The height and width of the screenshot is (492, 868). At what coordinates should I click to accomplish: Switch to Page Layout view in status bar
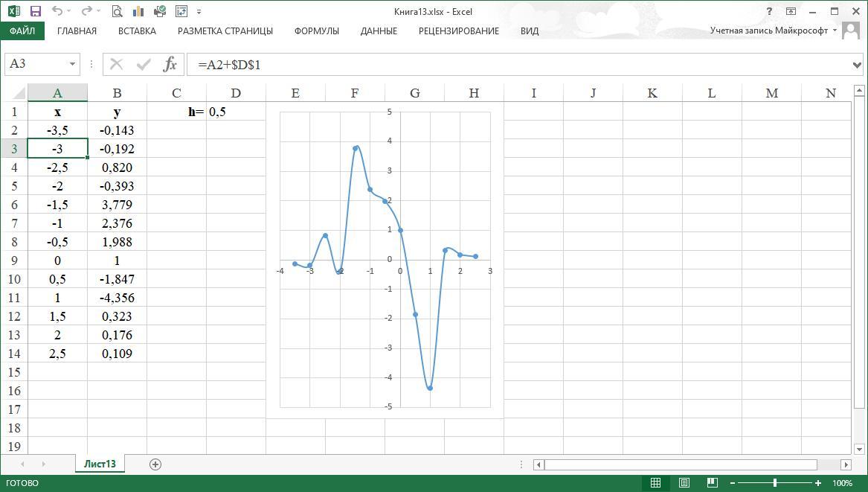point(684,483)
